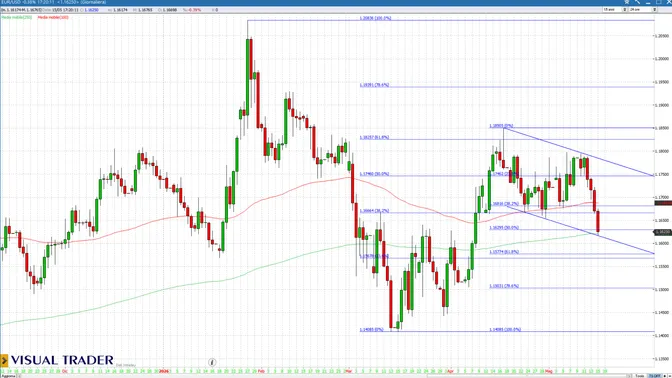Screen dimensions: 672x378
Task: Minimize the chart window
Action: tap(648, 2)
